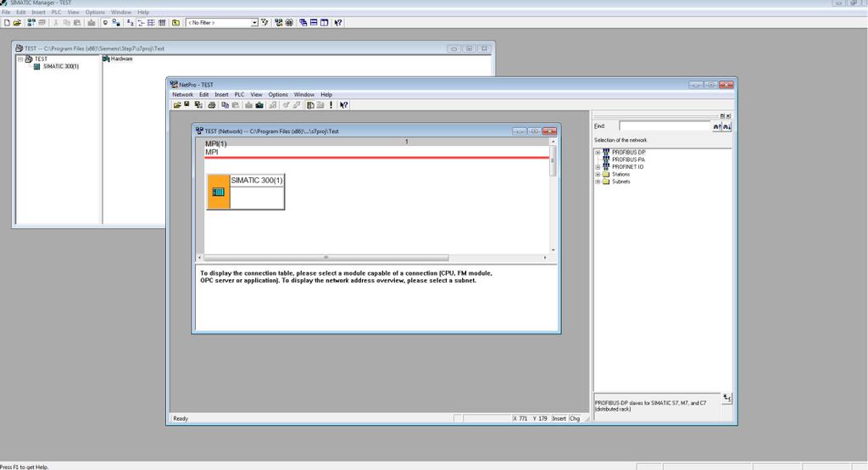Click Catalog icon in NetPro toolbar
The width and height of the screenshot is (868, 470).
[310, 104]
